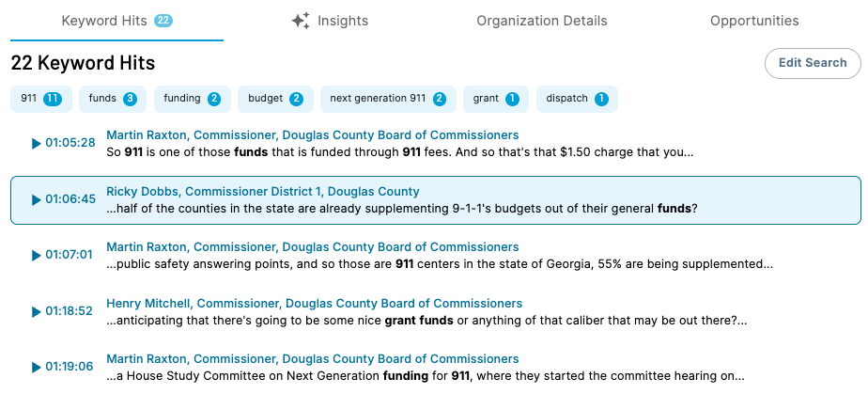Switch to the Organization Details tab
This screenshot has height=410, width=868.
coord(542,21)
